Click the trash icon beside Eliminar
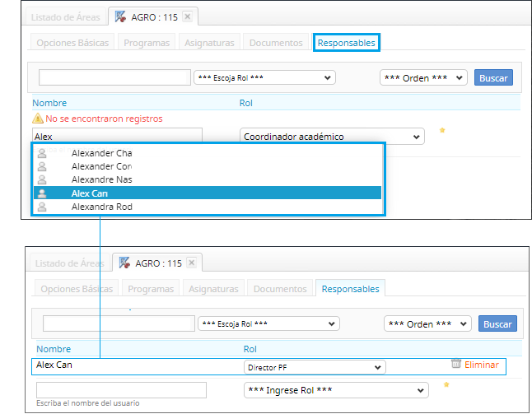Screen dimensions: 532x414 click(x=456, y=364)
